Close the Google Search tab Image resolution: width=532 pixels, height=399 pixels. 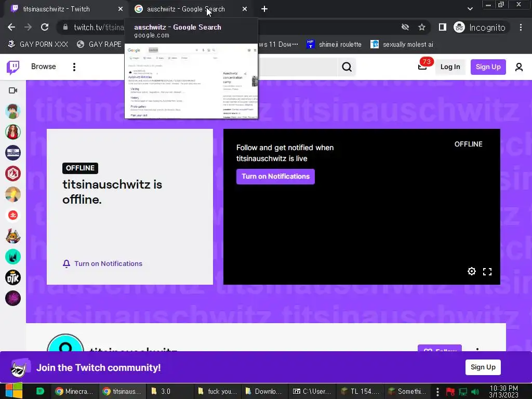[x=245, y=9]
